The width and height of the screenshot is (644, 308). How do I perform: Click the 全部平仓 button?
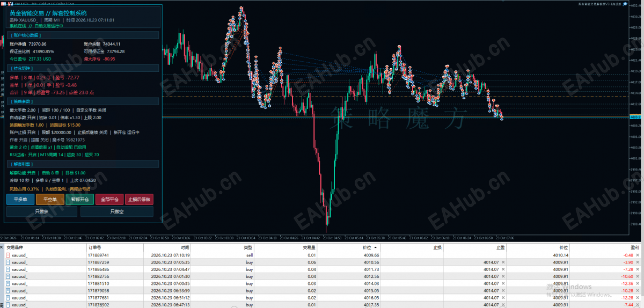pyautogui.click(x=109, y=200)
